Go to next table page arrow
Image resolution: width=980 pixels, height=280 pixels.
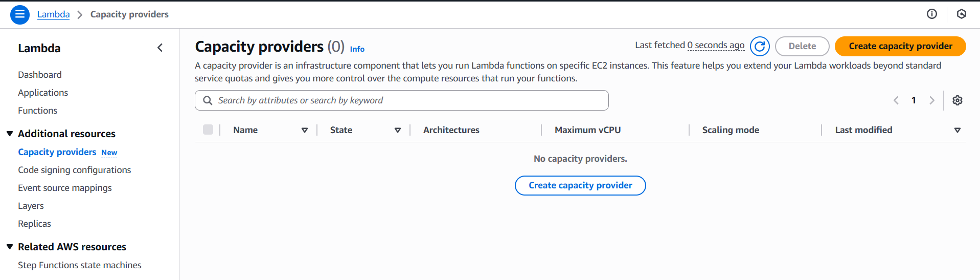click(931, 100)
